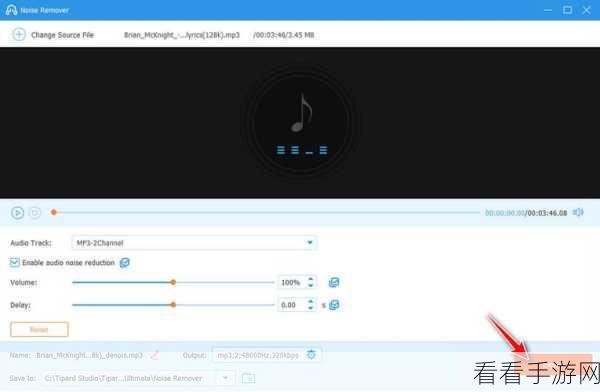Increase delay with the up stepper arrow

(311, 302)
